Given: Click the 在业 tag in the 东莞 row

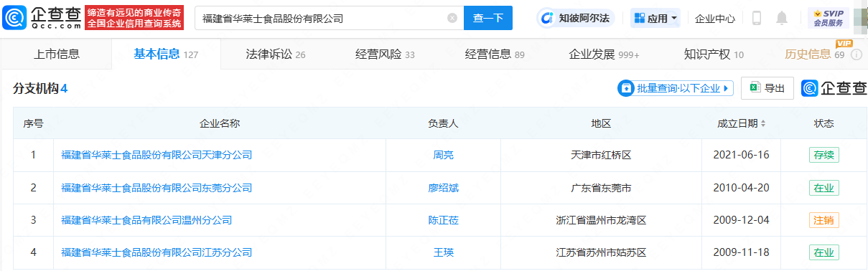Looking at the screenshot, I should 823,188.
